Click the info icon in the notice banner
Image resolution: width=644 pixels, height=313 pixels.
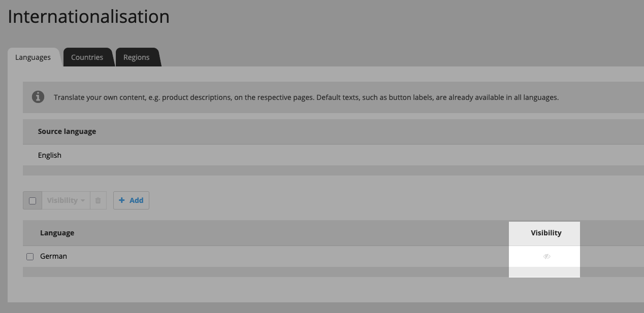pyautogui.click(x=38, y=96)
